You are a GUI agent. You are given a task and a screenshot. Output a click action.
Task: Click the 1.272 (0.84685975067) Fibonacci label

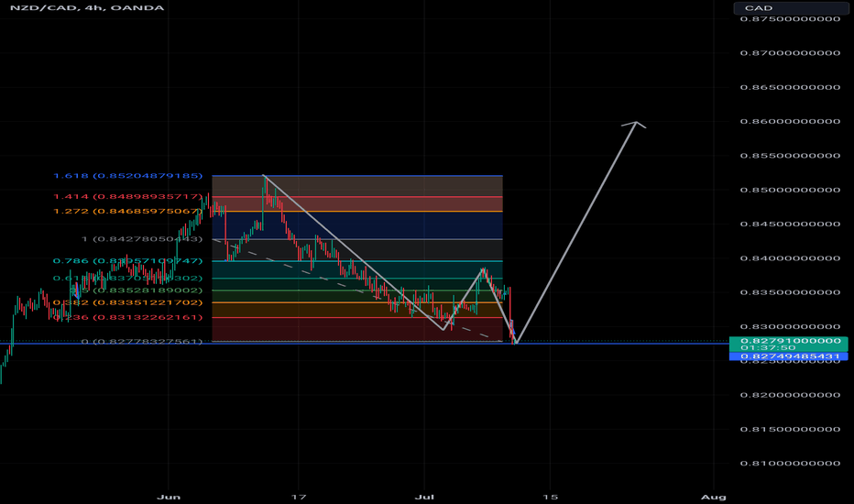coord(128,212)
